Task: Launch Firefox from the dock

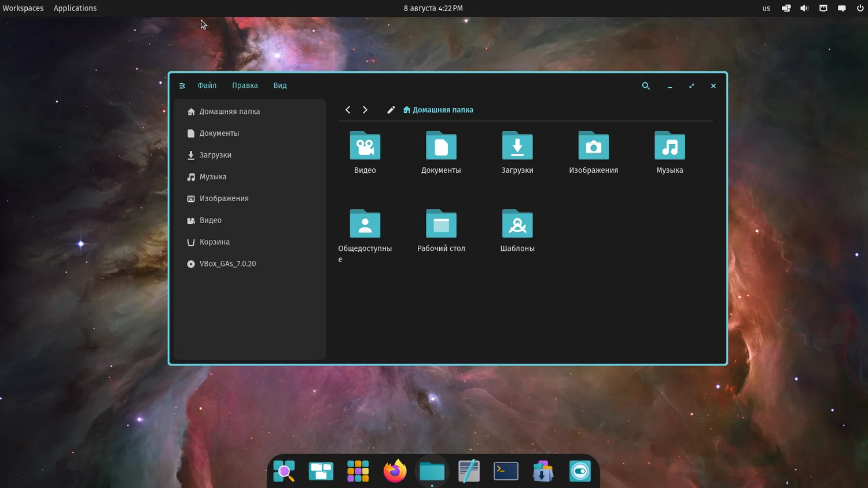Action: point(395,471)
